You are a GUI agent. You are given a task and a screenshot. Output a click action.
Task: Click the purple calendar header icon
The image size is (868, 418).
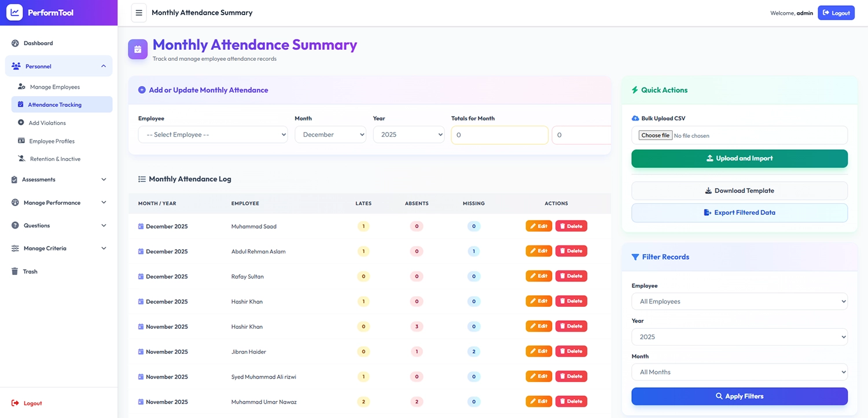(138, 50)
